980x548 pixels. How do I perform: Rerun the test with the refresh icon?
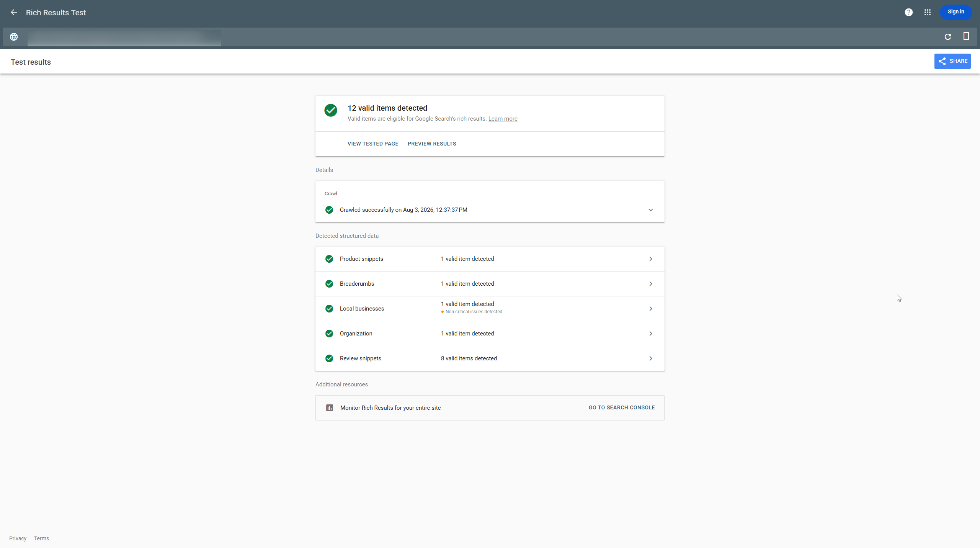[x=948, y=37]
